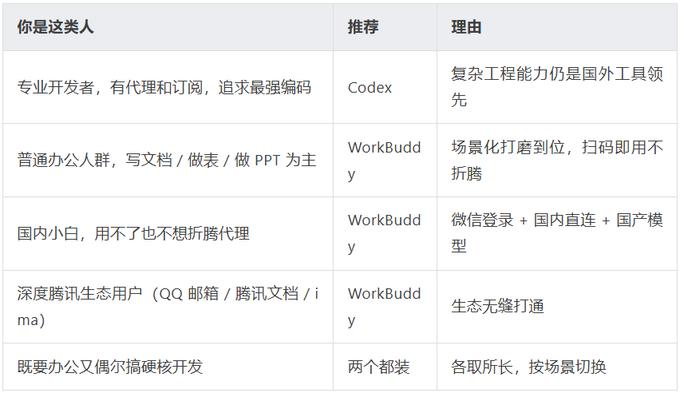Viewport: 680px width, 393px height.
Task: Click the QQ 邮箱 text in table
Action: pos(189,294)
